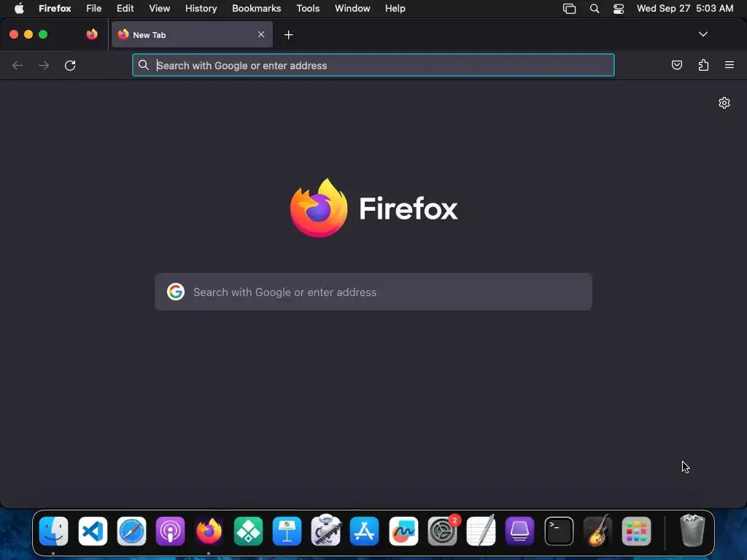Image resolution: width=747 pixels, height=560 pixels.
Task: Launch Keynote from the Dock
Action: click(287, 531)
